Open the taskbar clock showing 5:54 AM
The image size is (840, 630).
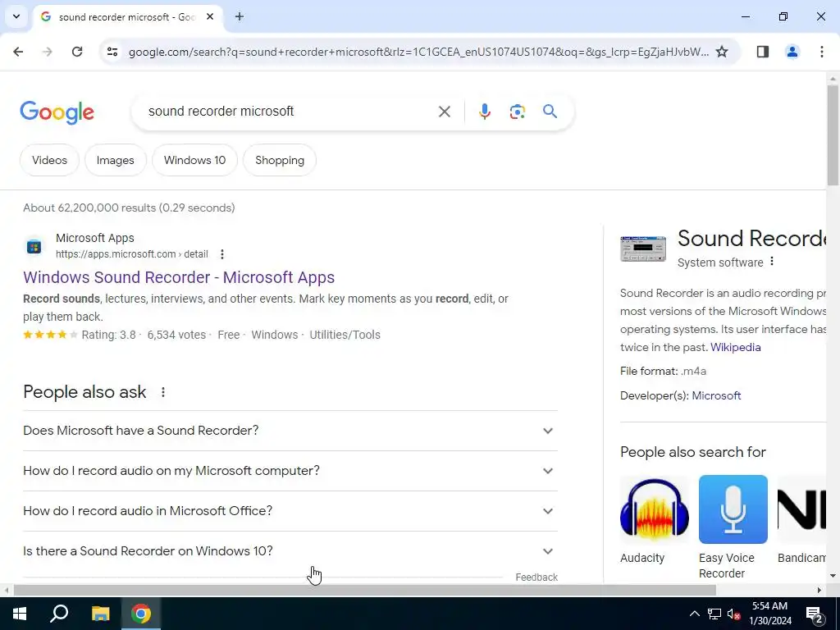(769, 614)
